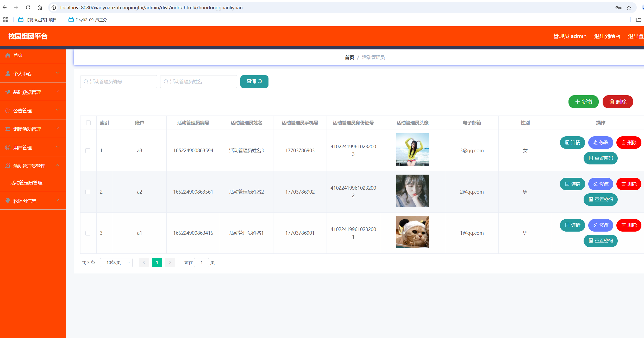Open all bookmarks folder icon
Image resolution: width=644 pixels, height=338 pixels.
pos(639,20)
